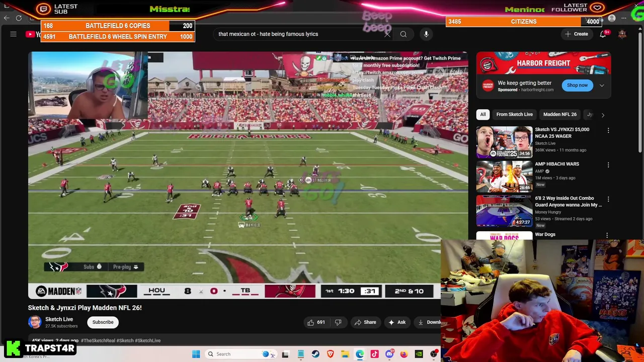644x362 pixels.
Task: Open options for 6'8 2 Way Inside Out video
Action: click(x=608, y=199)
